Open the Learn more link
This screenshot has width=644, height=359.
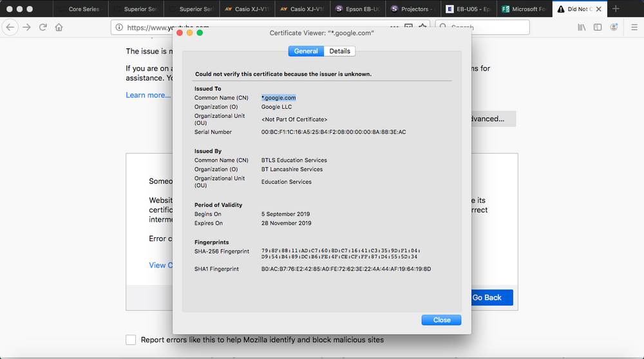point(148,95)
